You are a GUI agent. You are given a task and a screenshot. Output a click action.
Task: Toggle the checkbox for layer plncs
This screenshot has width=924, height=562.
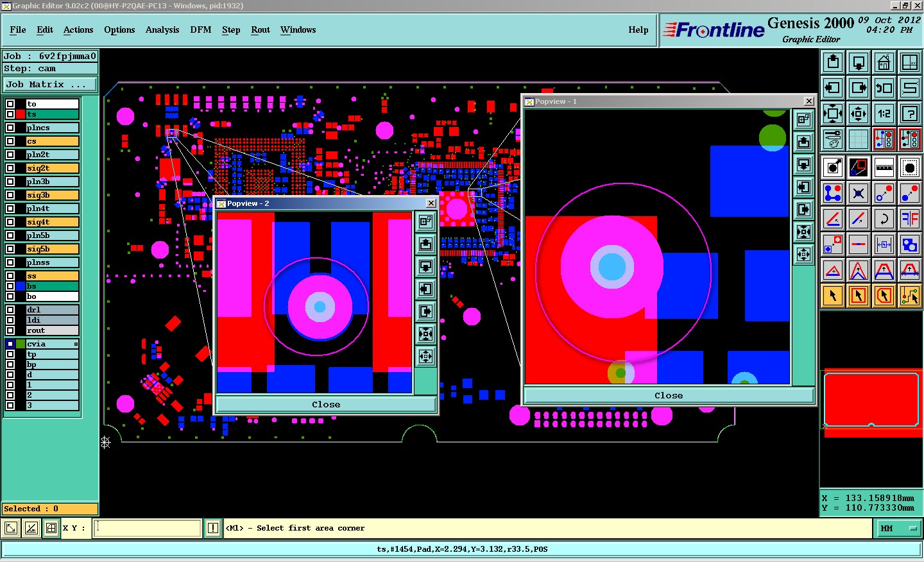coord(10,128)
